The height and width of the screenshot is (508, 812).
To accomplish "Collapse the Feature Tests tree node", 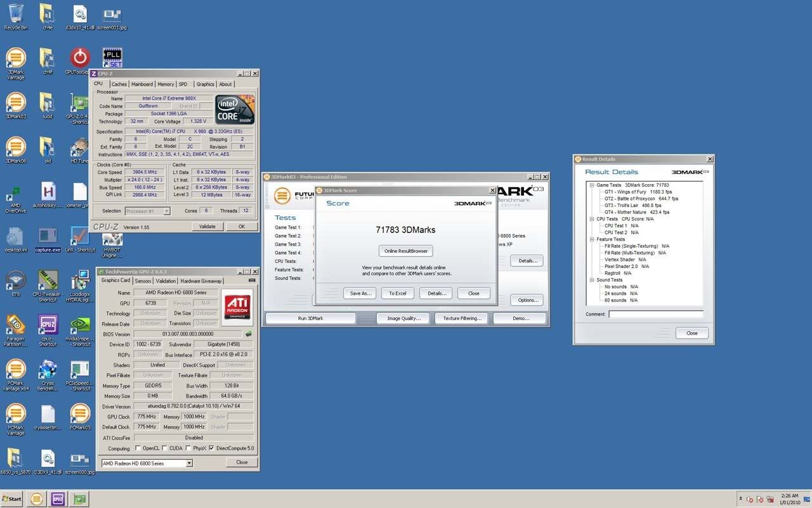I will coord(591,239).
